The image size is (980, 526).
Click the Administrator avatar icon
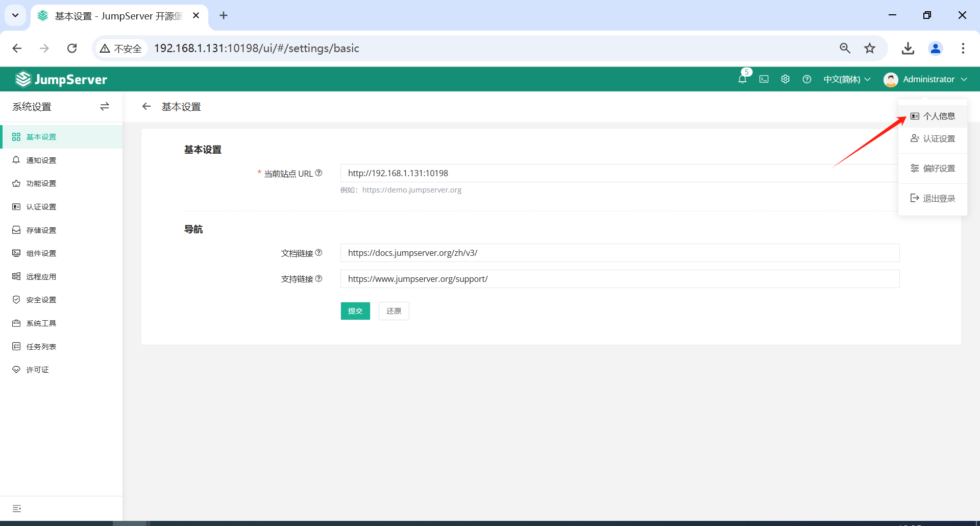click(891, 80)
